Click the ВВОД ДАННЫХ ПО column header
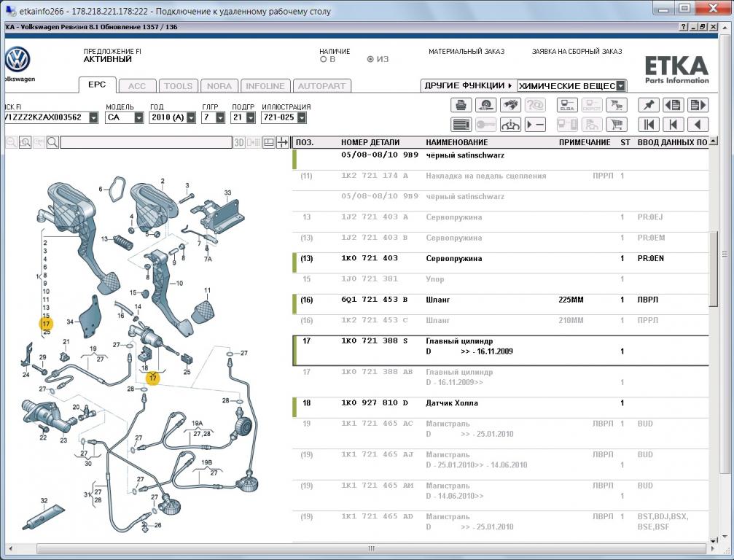Viewport: 734px width, 560px height. [673, 142]
